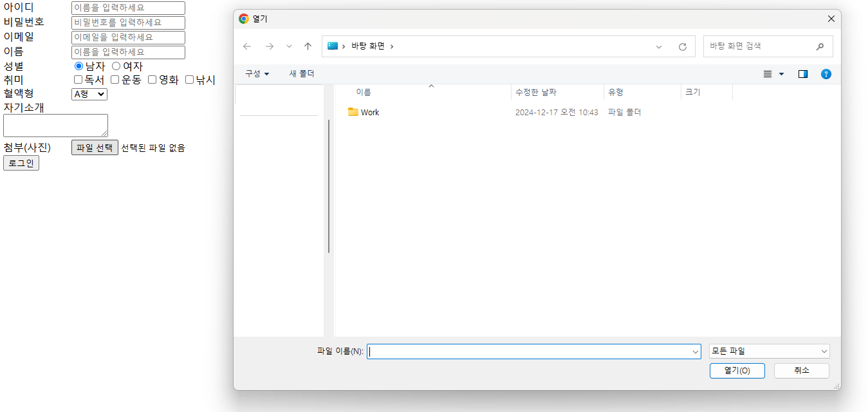Check the 영화 hobby checkbox
This screenshot has width=868, height=412.
152,80
